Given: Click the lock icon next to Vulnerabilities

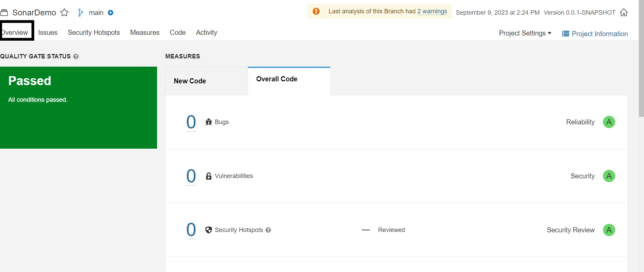Looking at the screenshot, I should click(209, 176).
